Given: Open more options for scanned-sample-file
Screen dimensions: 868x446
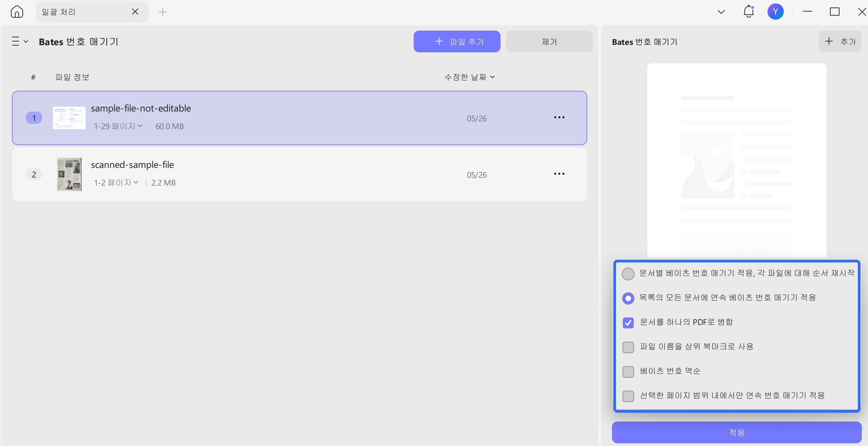Looking at the screenshot, I should (559, 174).
